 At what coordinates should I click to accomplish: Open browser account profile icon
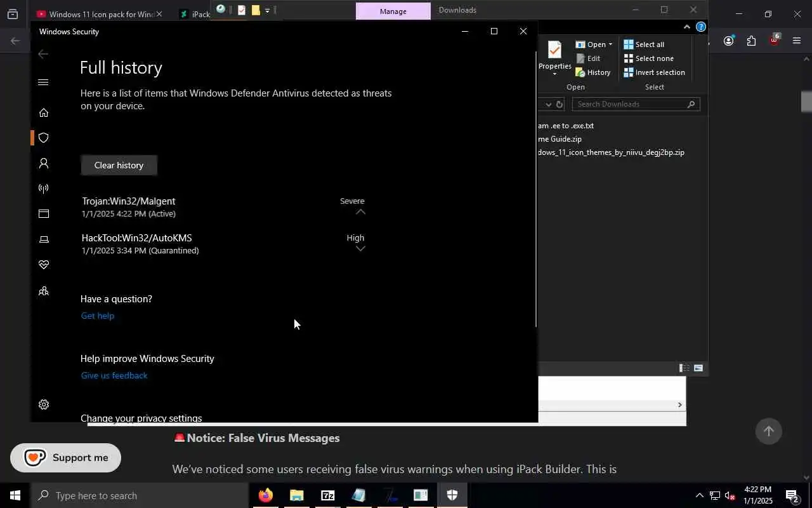[728, 41]
